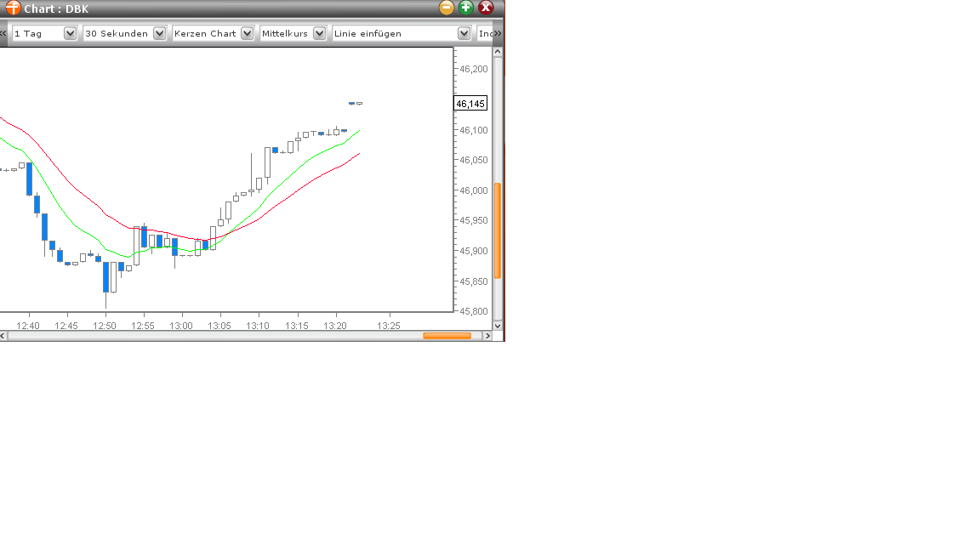Click the current price label 46,145
980x551 pixels.
click(x=470, y=104)
